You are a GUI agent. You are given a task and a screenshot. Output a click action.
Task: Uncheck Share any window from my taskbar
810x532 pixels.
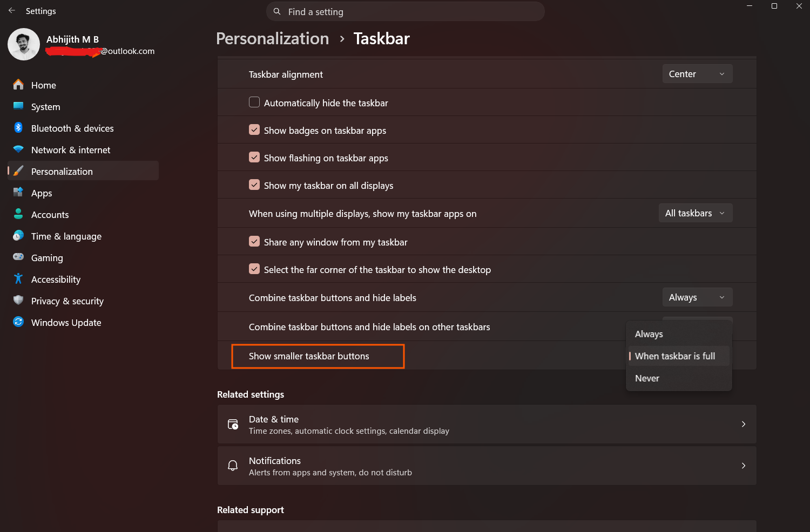point(254,241)
